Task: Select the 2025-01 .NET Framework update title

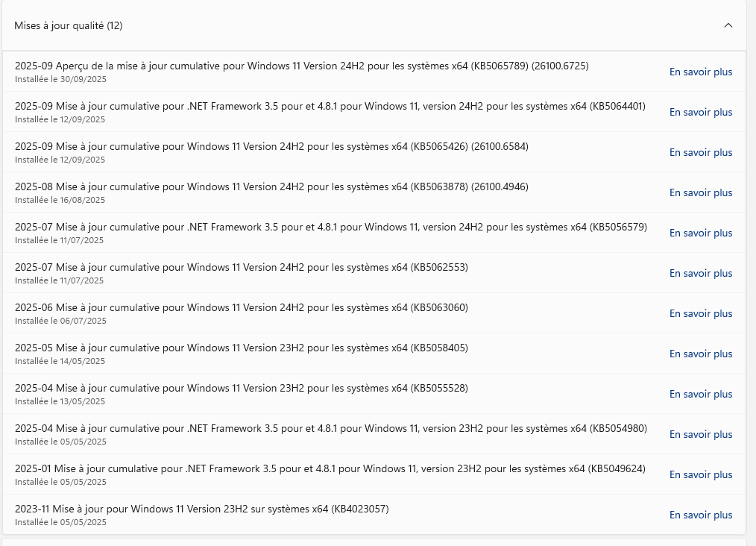Action: [x=330, y=468]
